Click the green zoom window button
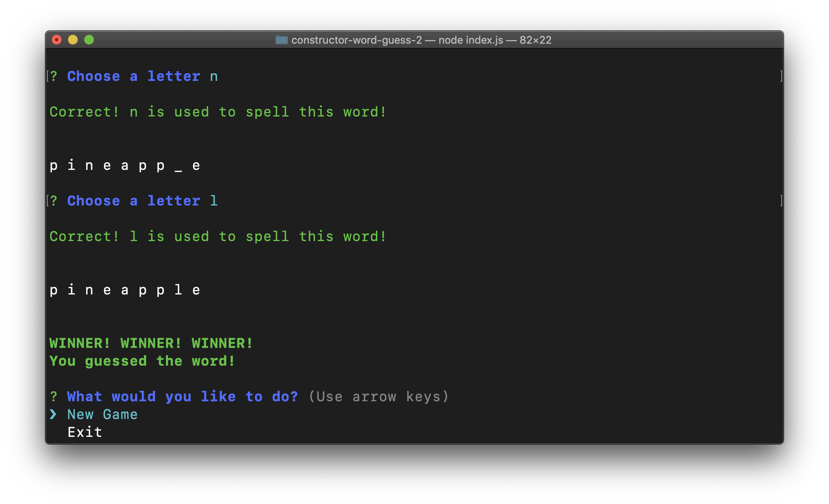Screen dimensions: 829x504 coord(89,40)
